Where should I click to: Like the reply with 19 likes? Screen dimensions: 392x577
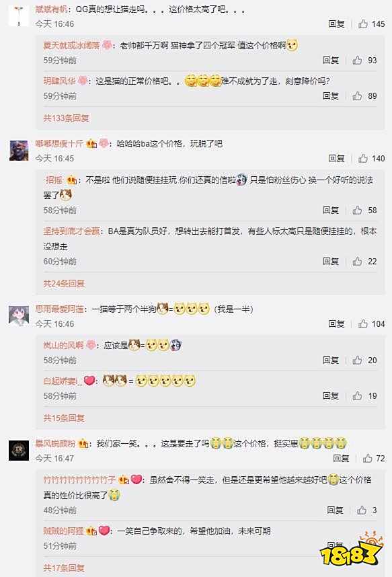tap(357, 396)
